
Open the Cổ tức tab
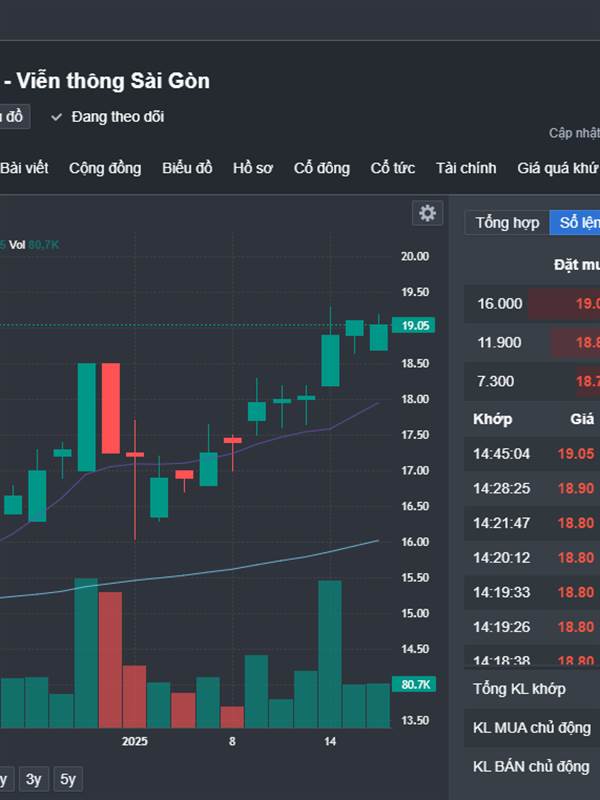pyautogui.click(x=392, y=168)
